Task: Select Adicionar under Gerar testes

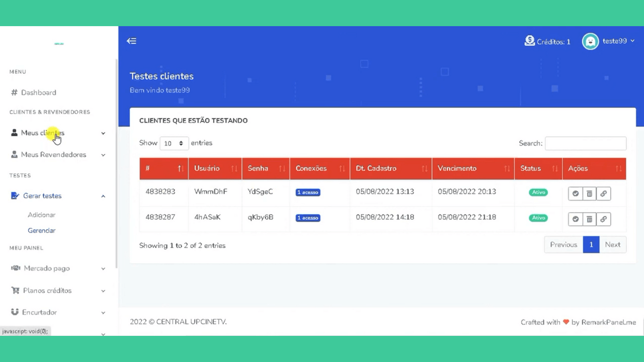Action: click(x=41, y=215)
